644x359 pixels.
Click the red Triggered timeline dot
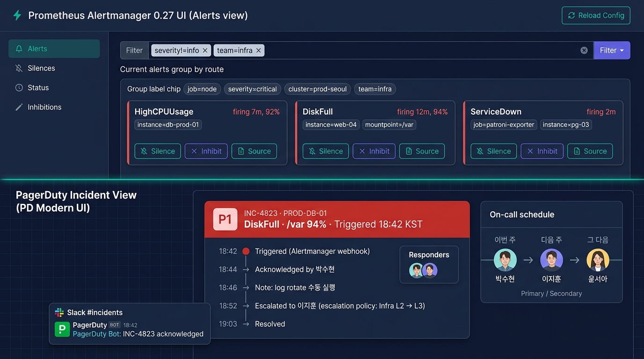pos(246,251)
